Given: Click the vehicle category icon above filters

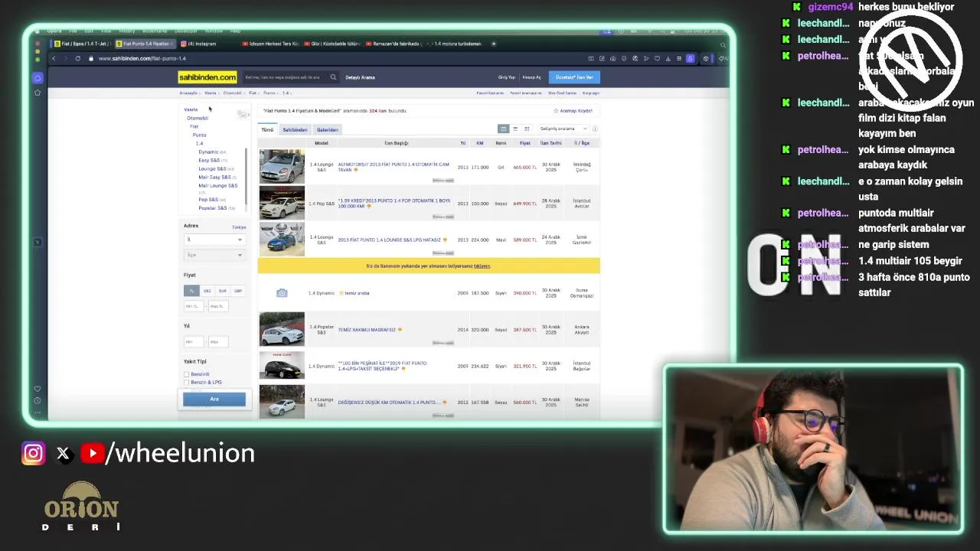Looking at the screenshot, I should coord(243,114).
